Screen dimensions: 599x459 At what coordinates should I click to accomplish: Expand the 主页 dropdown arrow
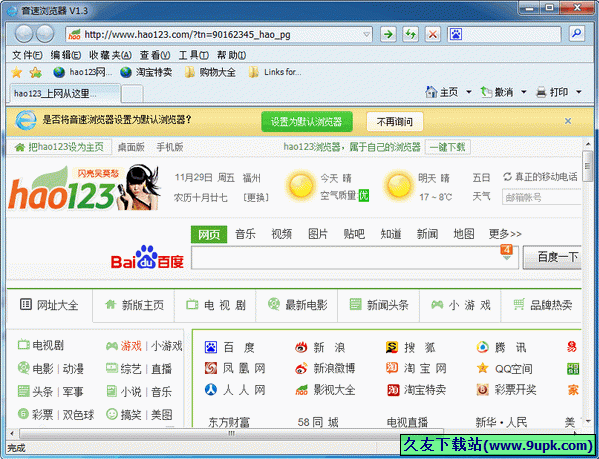[x=469, y=92]
